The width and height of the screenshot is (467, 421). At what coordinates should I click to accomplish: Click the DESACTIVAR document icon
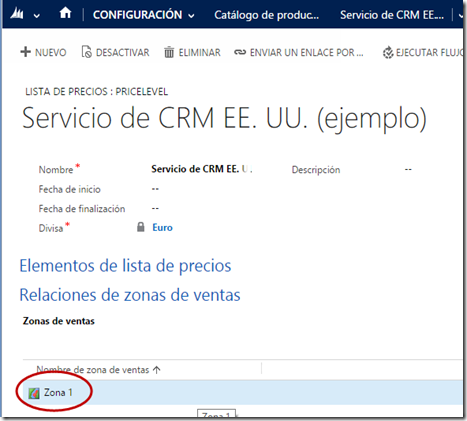pyautogui.click(x=86, y=52)
